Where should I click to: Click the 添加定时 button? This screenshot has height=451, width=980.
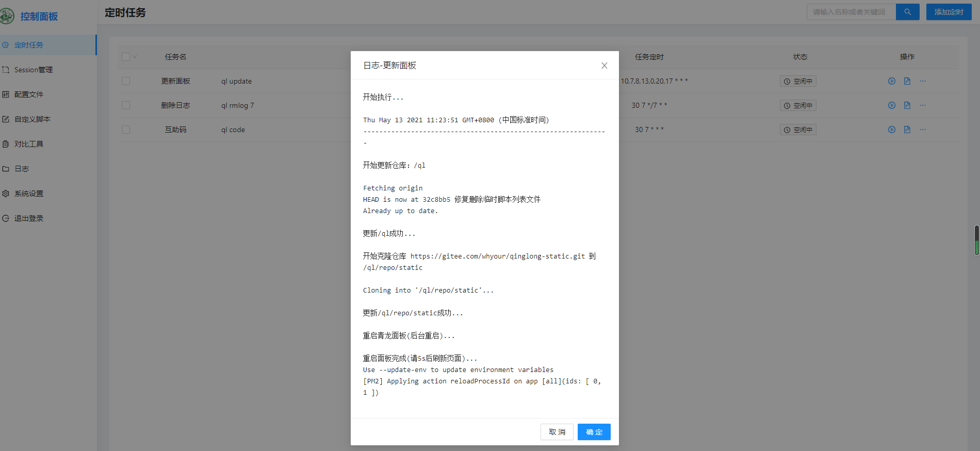click(949, 12)
